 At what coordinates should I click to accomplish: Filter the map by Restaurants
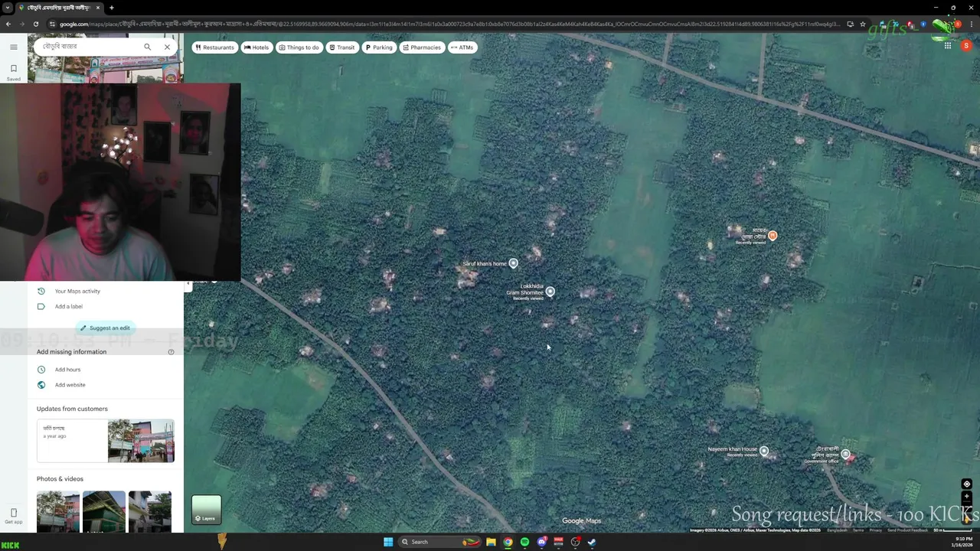(x=214, y=47)
